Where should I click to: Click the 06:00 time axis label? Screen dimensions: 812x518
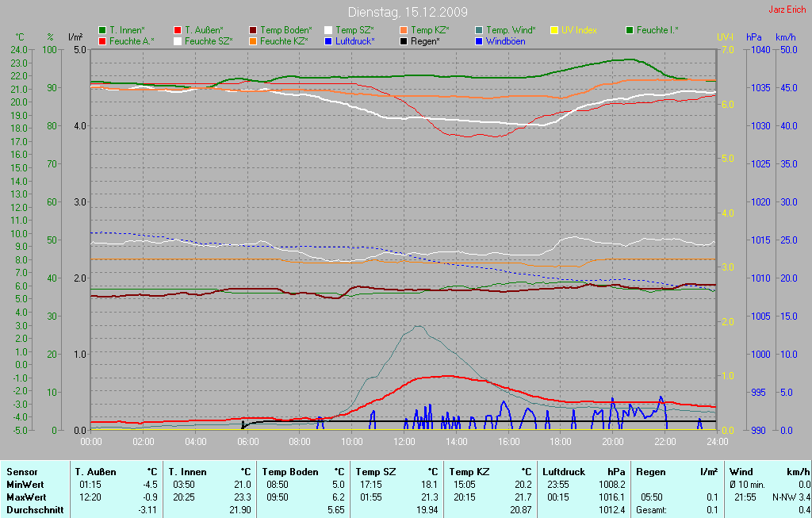coord(248,442)
